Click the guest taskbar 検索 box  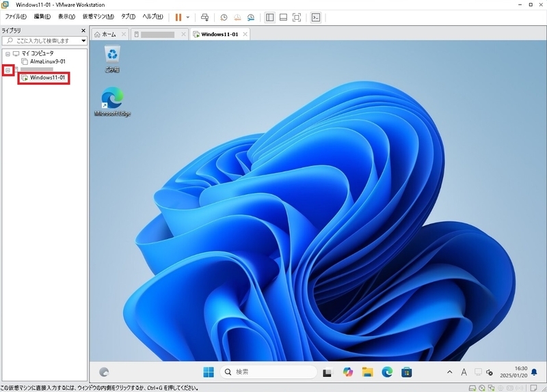268,372
